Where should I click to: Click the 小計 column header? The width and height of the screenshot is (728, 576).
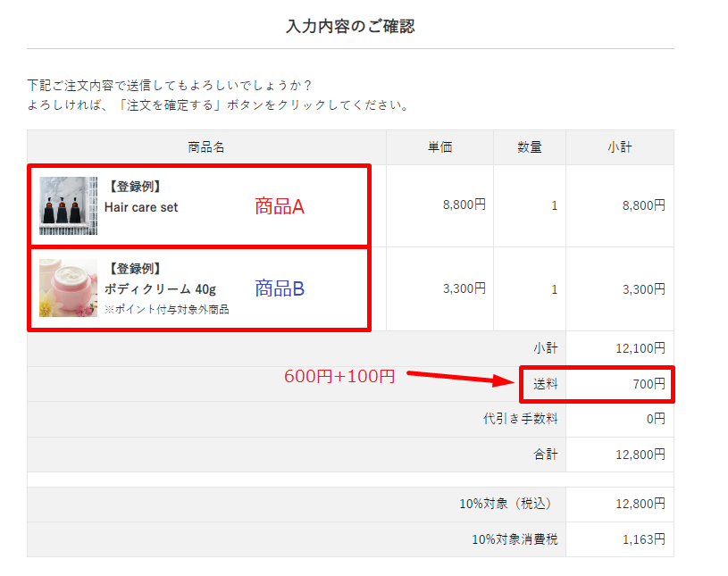point(620,147)
